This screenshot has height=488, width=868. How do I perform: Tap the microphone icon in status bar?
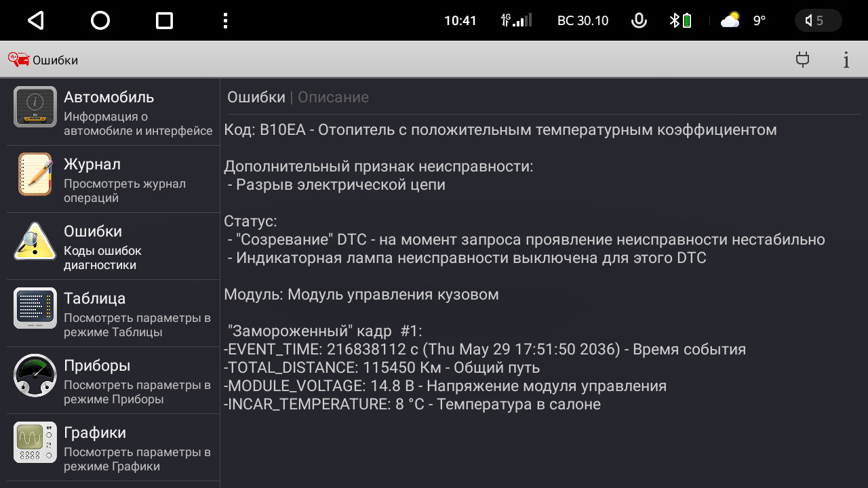pyautogui.click(x=638, y=21)
